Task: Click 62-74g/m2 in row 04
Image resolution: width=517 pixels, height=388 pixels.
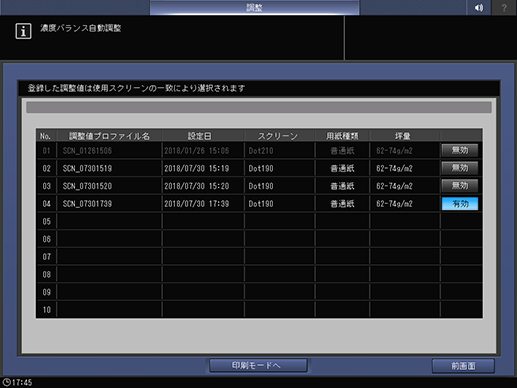Action: point(394,204)
